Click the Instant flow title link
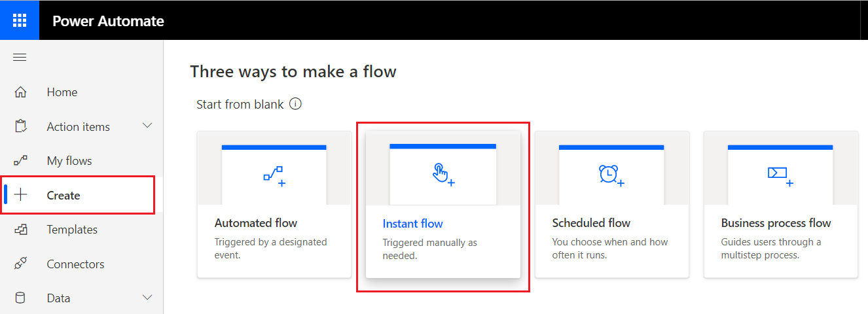Viewport: 868px width, 314px height. click(412, 224)
